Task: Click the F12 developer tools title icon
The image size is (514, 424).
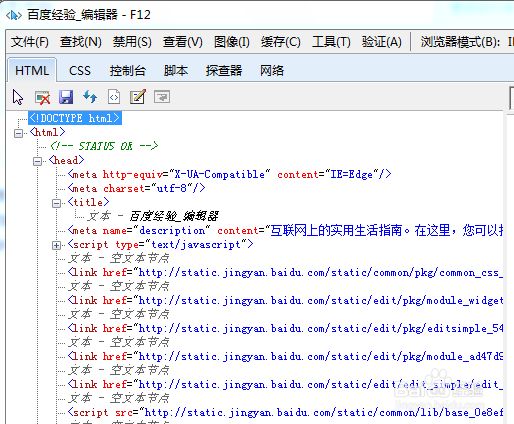Action: click(14, 15)
